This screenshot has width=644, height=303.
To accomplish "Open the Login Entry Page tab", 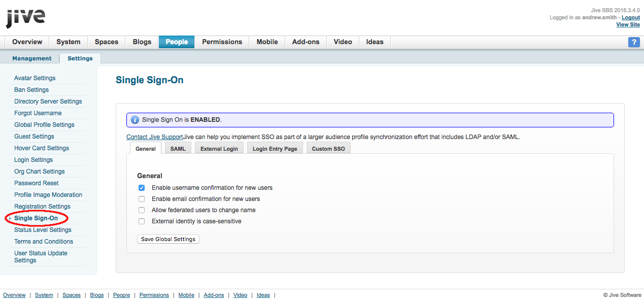I will click(x=275, y=148).
